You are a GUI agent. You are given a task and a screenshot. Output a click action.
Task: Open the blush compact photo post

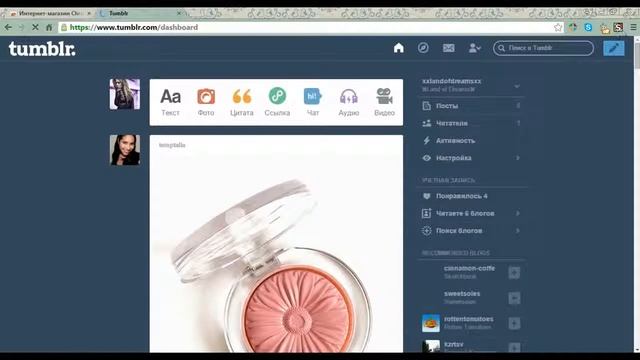point(276,253)
